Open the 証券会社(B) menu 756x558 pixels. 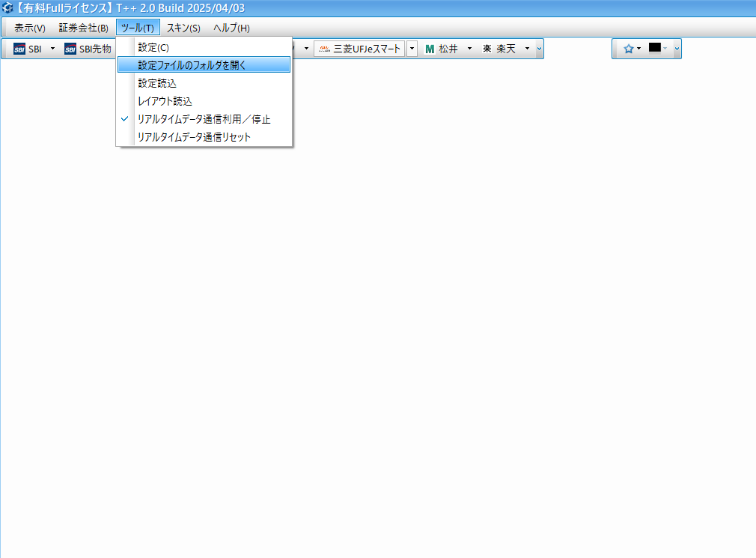pyautogui.click(x=83, y=28)
